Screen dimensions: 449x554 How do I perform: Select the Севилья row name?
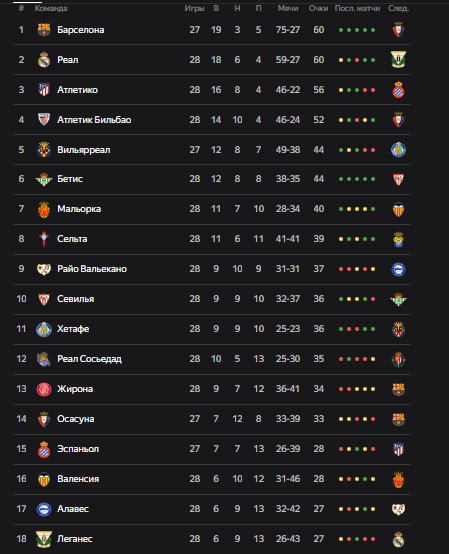tap(76, 299)
